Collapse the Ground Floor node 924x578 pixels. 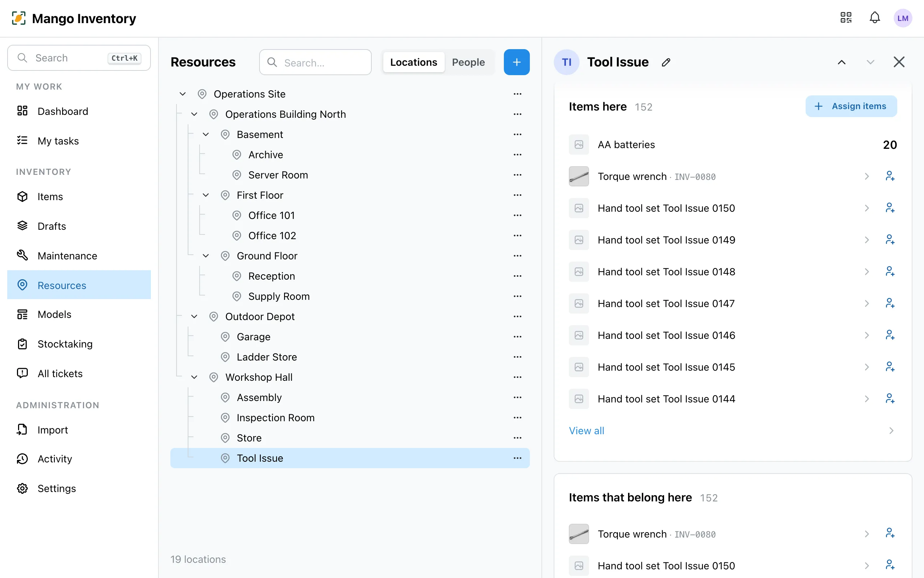click(x=205, y=256)
